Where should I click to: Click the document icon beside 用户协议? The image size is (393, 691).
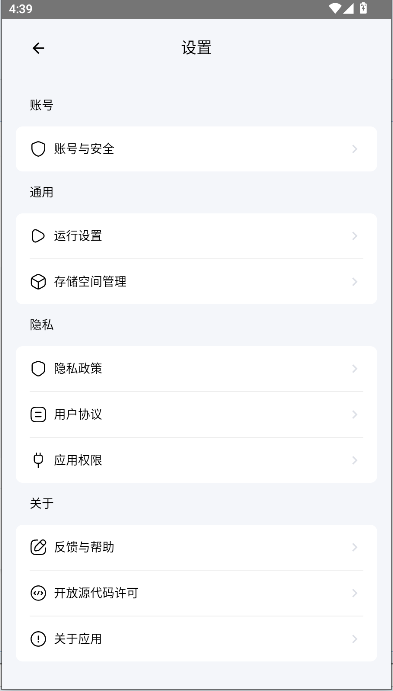[38, 414]
